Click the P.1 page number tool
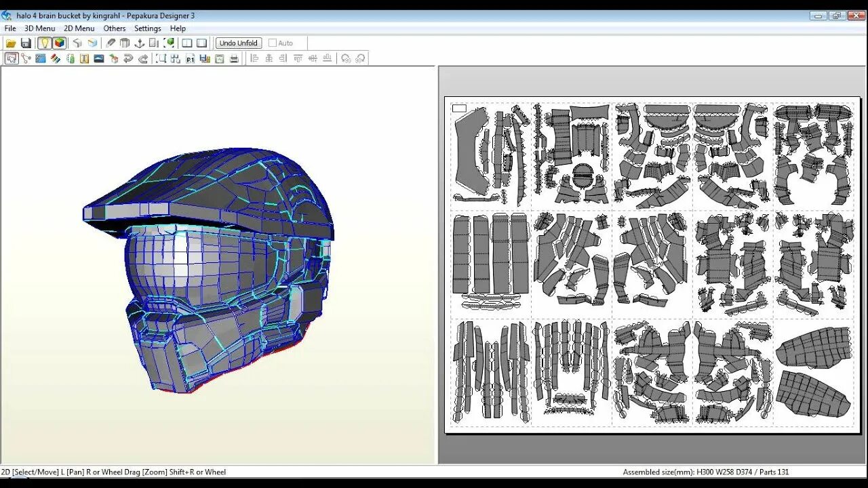 click(189, 58)
